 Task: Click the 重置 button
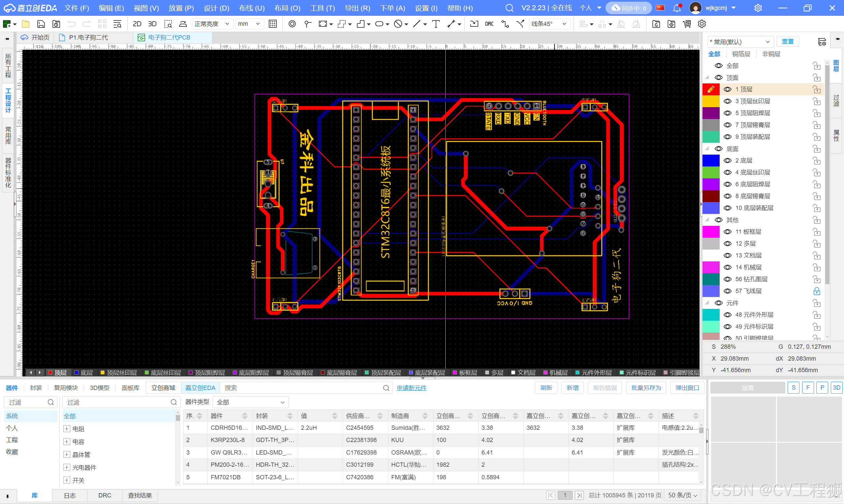(x=788, y=42)
